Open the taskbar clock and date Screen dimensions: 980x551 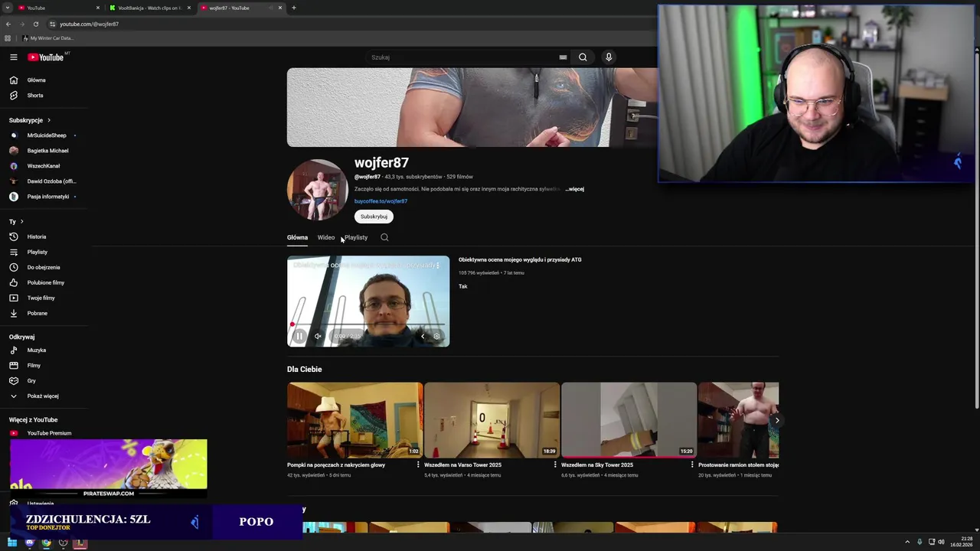pyautogui.click(x=962, y=542)
